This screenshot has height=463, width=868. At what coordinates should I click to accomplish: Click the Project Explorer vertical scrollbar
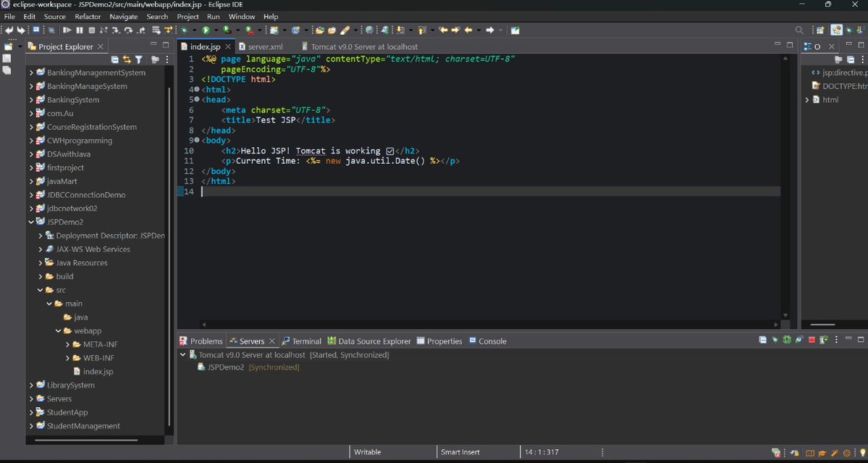click(x=169, y=257)
